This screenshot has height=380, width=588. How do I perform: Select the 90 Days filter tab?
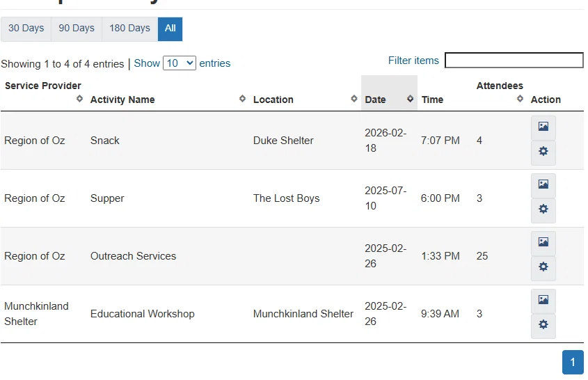(x=77, y=29)
